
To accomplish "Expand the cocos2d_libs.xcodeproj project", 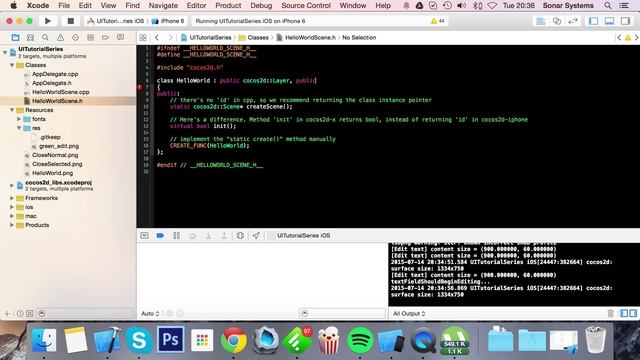I will (x=12, y=185).
